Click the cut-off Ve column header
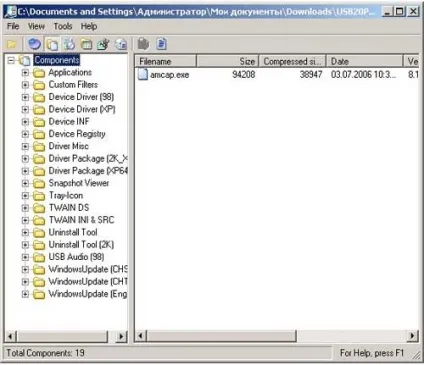The image size is (424, 365). pos(411,61)
